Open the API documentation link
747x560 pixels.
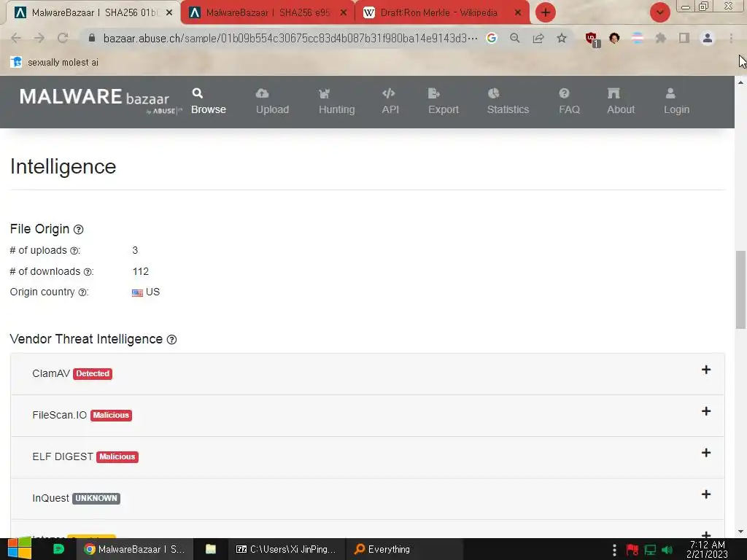tap(390, 101)
